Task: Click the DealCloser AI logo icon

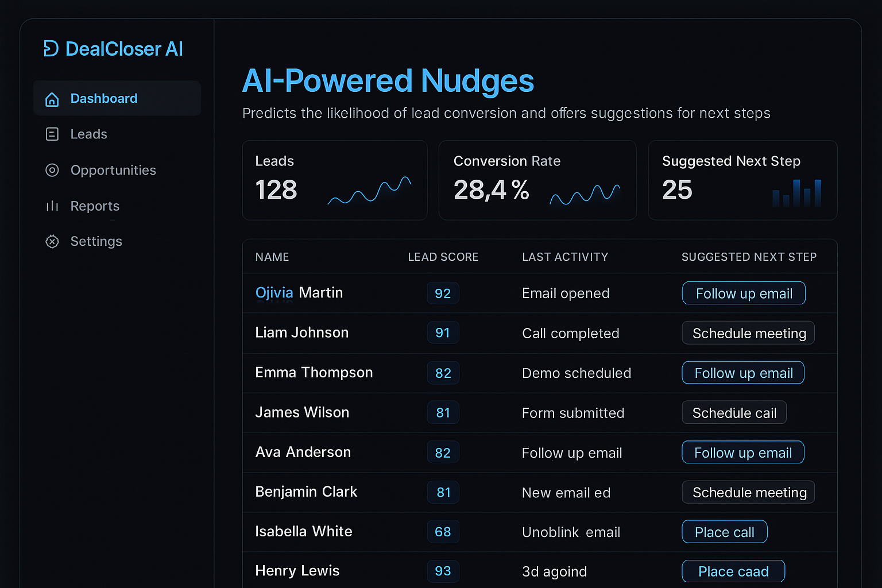Action: pyautogui.click(x=51, y=49)
